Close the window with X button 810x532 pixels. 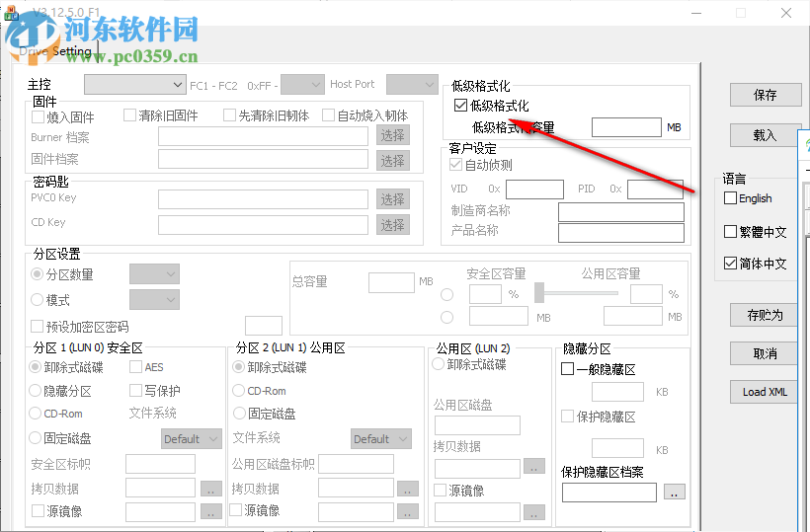pyautogui.click(x=786, y=13)
